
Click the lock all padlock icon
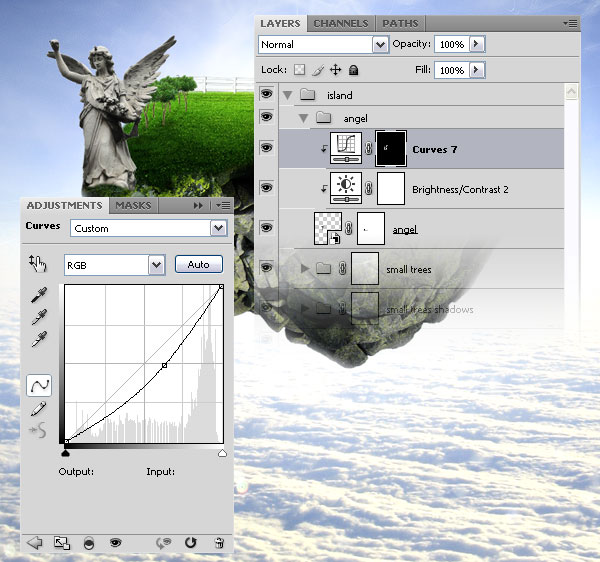pos(354,70)
